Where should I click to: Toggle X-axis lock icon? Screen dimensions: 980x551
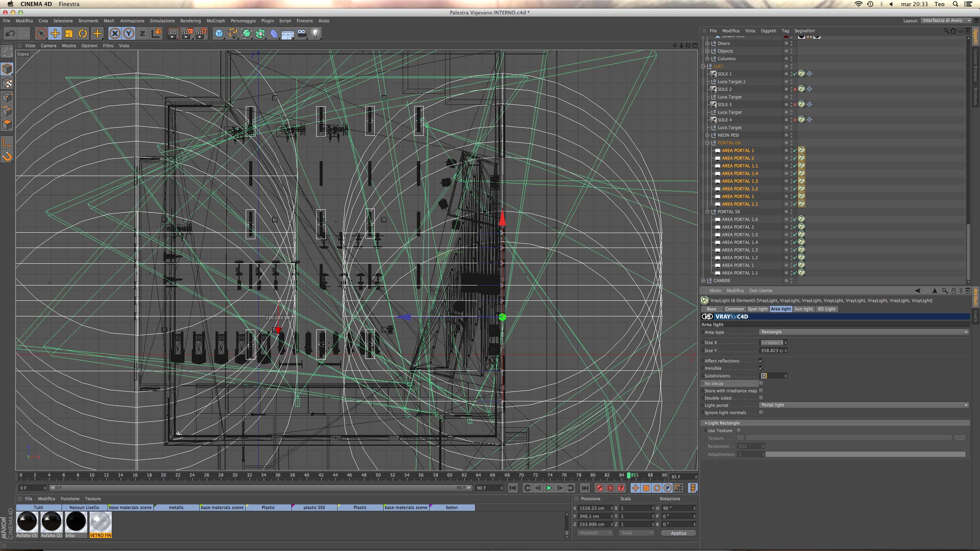pos(114,34)
